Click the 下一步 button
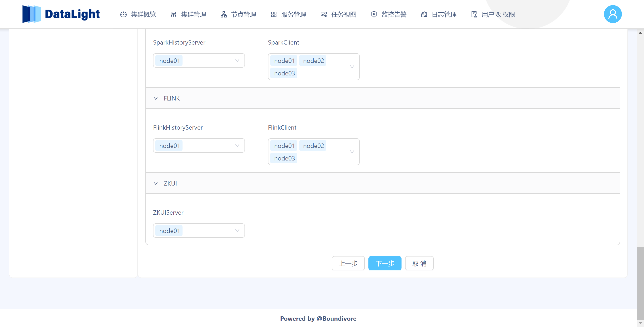Viewport: 644px width, 327px height. coord(385,263)
